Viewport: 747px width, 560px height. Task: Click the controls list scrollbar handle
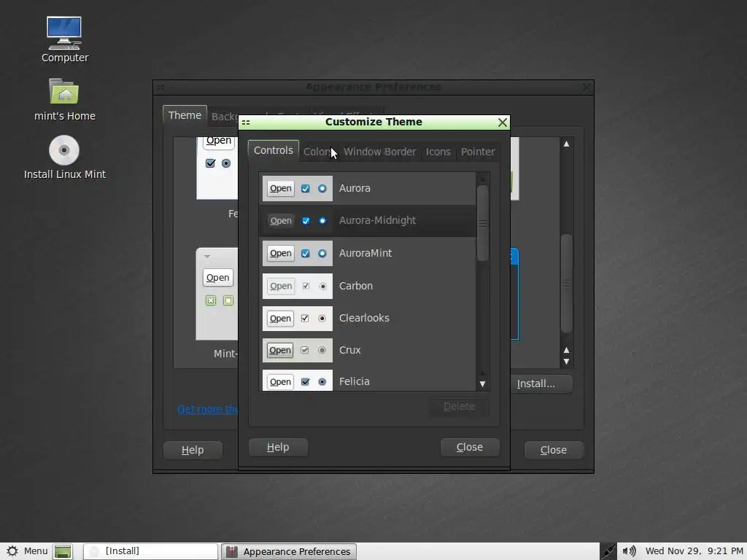coord(482,223)
